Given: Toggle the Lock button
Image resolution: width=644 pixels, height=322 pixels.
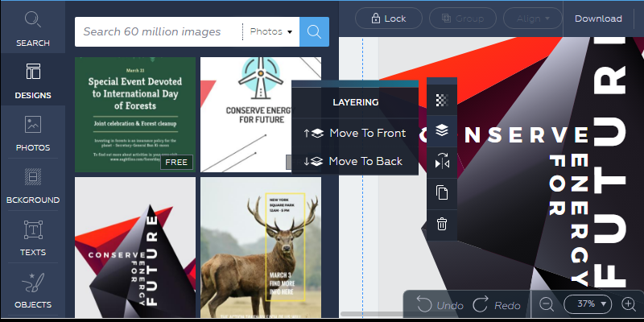Looking at the screenshot, I should 387,18.
